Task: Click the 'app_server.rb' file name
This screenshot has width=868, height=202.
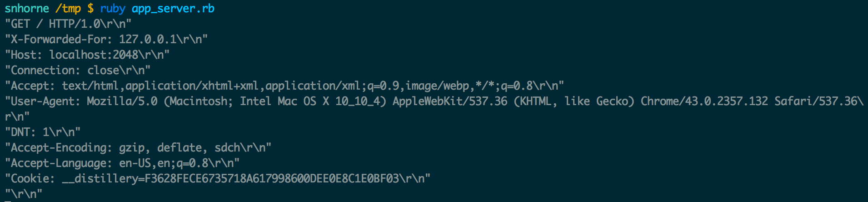Action: (173, 9)
